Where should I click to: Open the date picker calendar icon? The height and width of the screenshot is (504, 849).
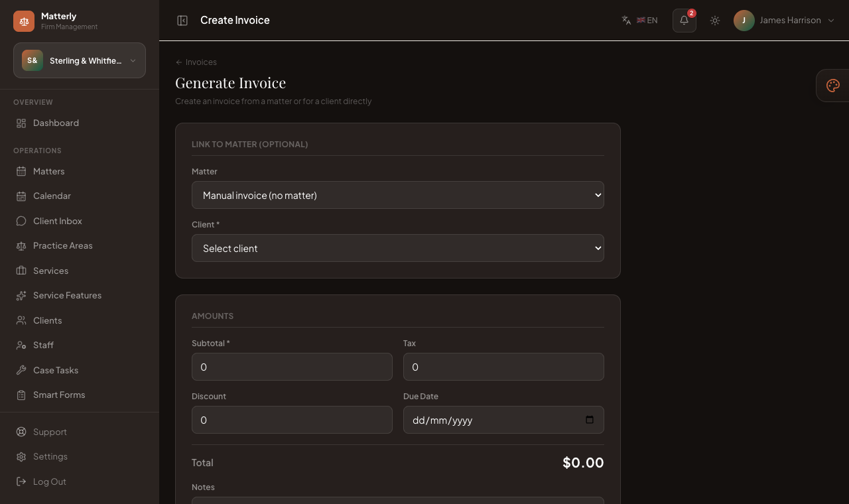click(590, 420)
